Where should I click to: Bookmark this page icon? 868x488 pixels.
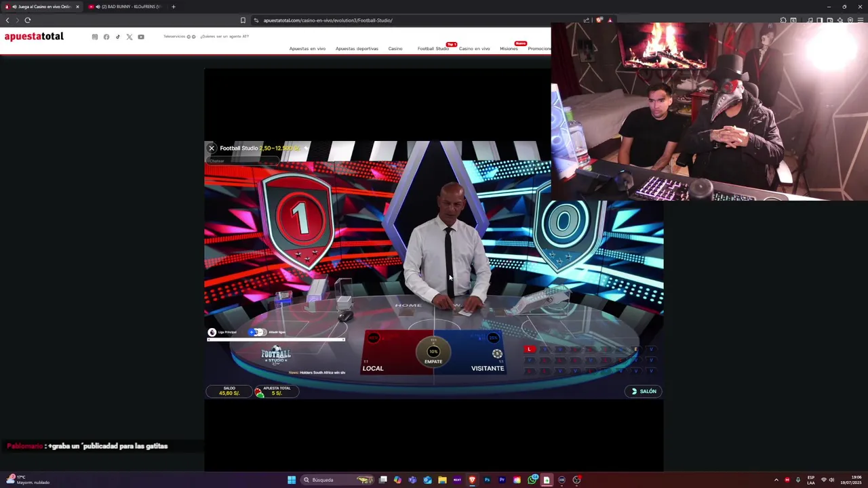pos(243,20)
